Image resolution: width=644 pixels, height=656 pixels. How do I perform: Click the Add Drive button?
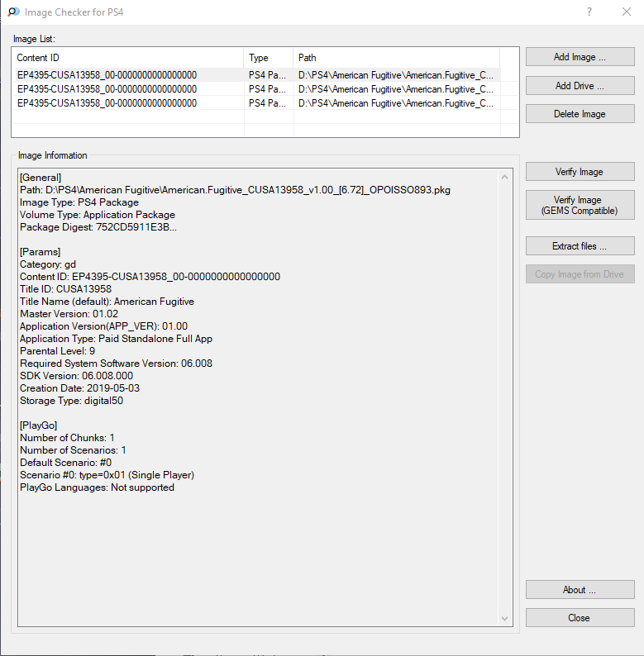coord(580,86)
